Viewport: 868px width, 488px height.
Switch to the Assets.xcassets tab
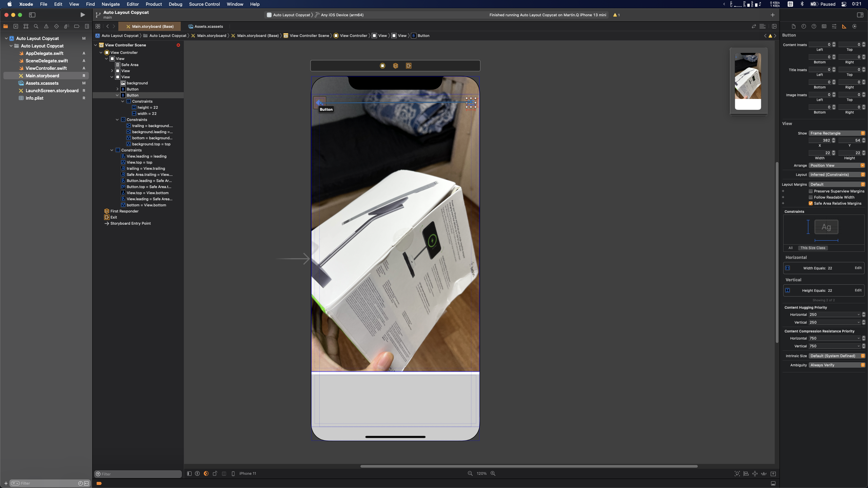pos(205,26)
